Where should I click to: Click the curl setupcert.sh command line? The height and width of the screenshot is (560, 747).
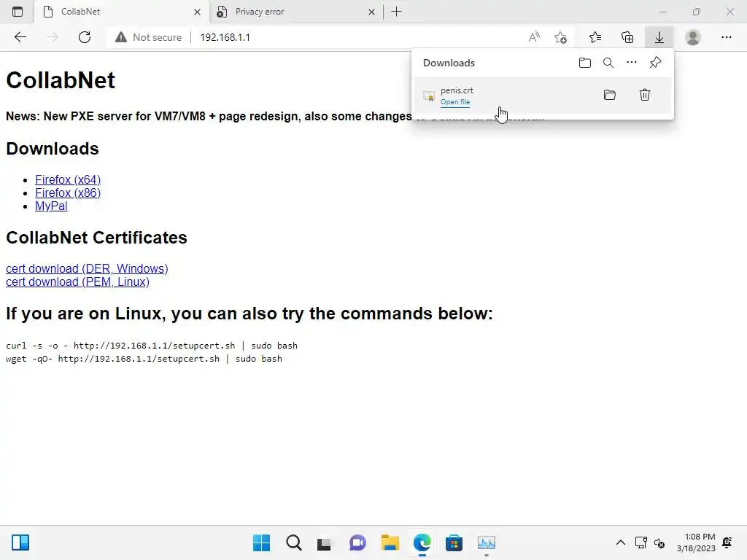(152, 346)
